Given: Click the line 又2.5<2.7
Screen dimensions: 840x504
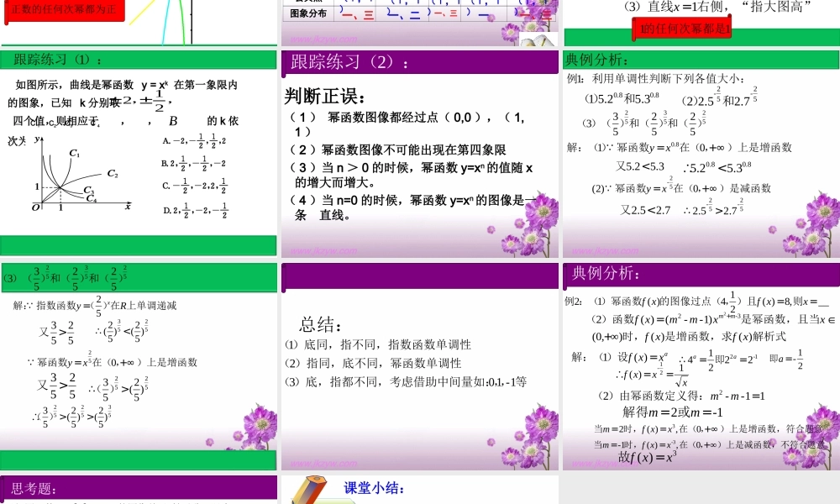Looking at the screenshot, I should click(645, 210).
